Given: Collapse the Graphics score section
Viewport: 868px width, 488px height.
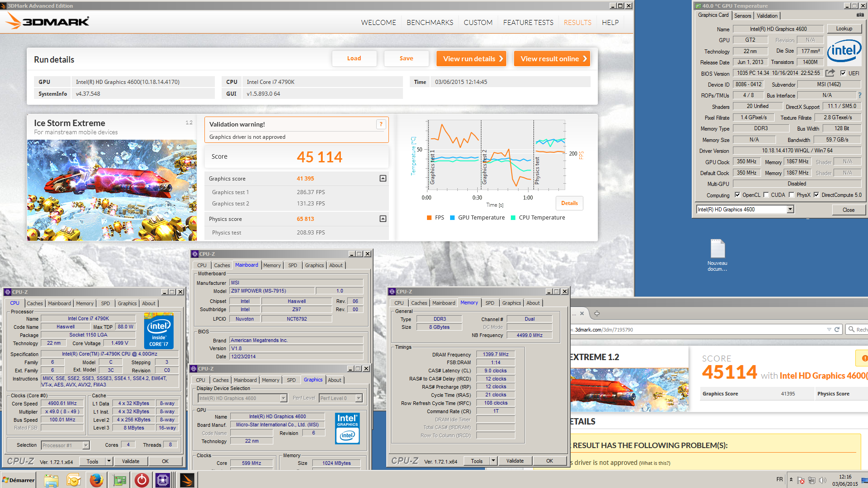Looking at the screenshot, I should [383, 178].
